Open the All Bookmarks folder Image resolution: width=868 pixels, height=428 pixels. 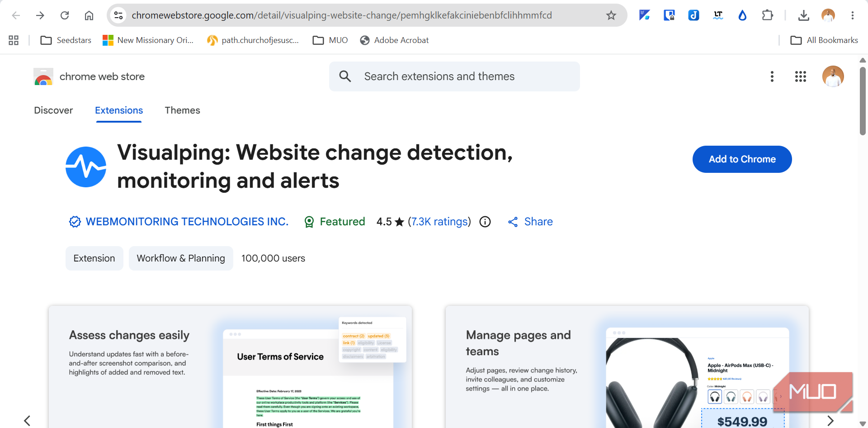(x=824, y=40)
